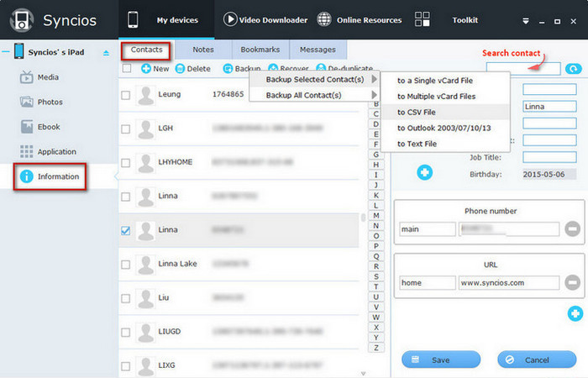Jump to letter Z in index

click(x=376, y=348)
